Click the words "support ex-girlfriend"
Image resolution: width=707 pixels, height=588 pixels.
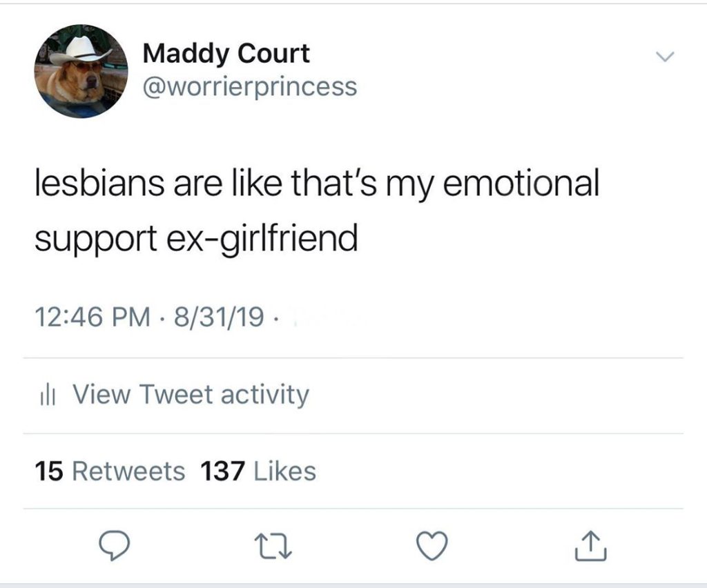[197, 239]
